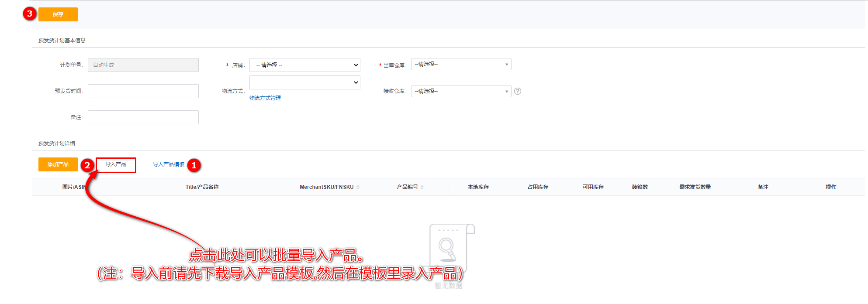Screen dimensions: 868x304
Task: Open the 导入产品模板 link
Action: 169,164
